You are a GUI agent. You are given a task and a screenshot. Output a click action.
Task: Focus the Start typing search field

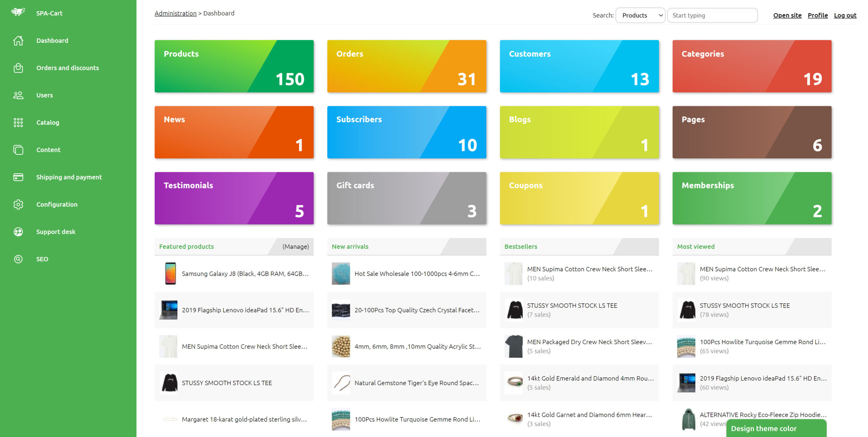tap(712, 15)
